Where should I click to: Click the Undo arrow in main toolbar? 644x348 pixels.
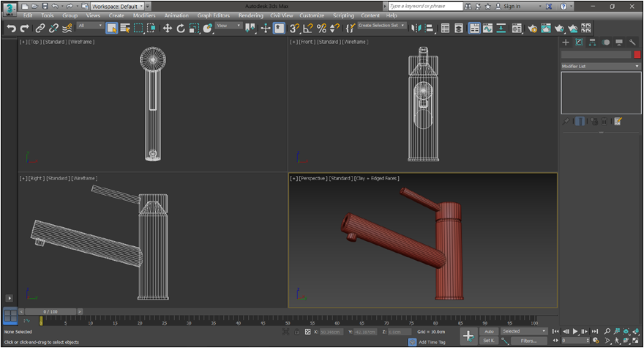tap(11, 29)
